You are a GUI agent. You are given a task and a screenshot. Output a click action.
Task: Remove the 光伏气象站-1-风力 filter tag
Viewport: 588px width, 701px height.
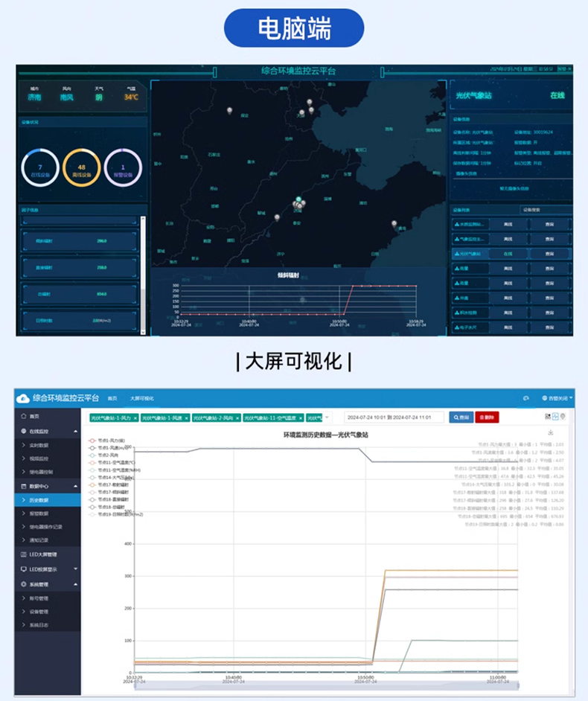tap(135, 418)
